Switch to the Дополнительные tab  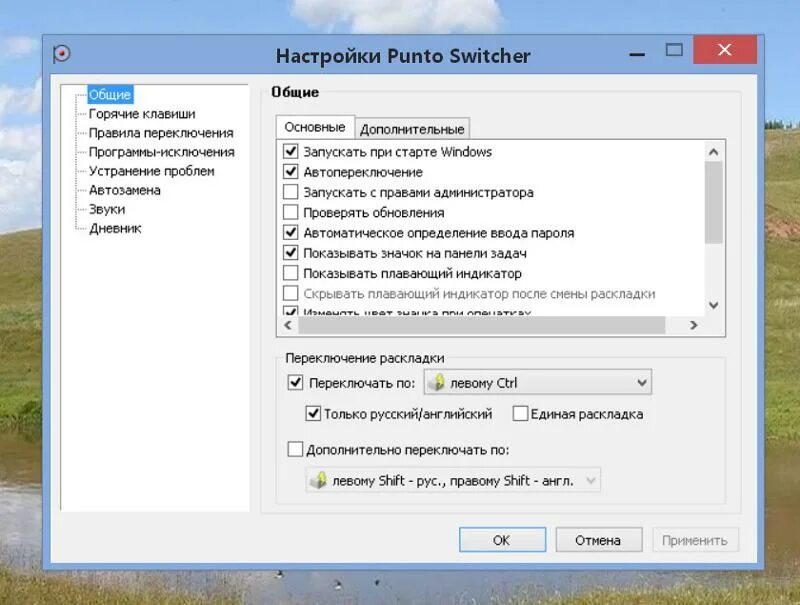tap(412, 129)
